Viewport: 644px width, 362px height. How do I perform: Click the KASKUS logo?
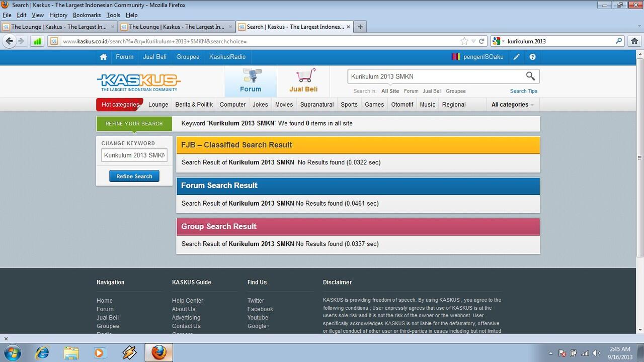pos(139,82)
